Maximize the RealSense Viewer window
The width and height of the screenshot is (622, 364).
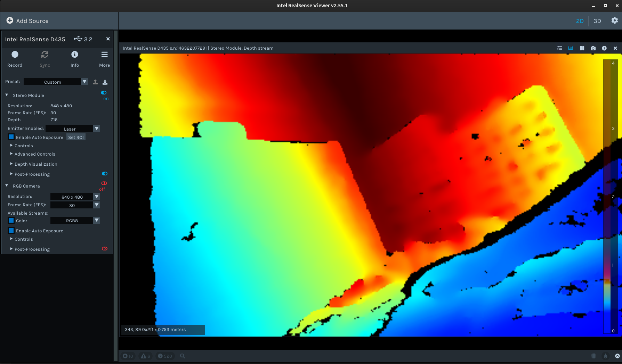pos(605,6)
